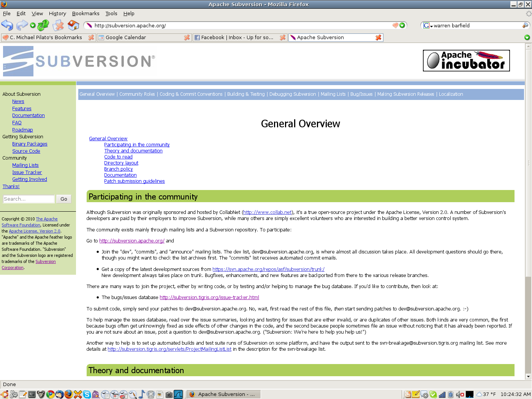Open the text editor notepad launcher
The image size is (532, 399).
(23, 394)
